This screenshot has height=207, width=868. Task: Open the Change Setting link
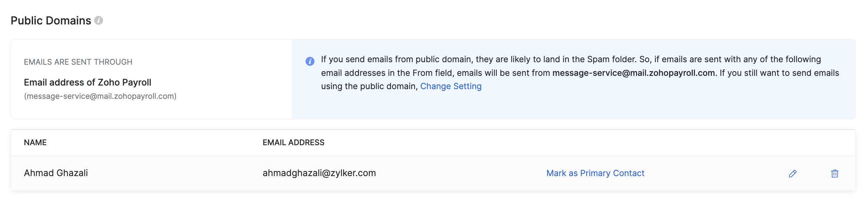[x=451, y=86]
